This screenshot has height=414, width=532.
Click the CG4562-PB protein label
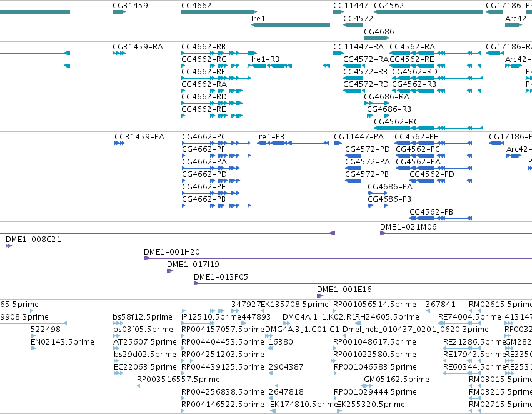click(431, 212)
